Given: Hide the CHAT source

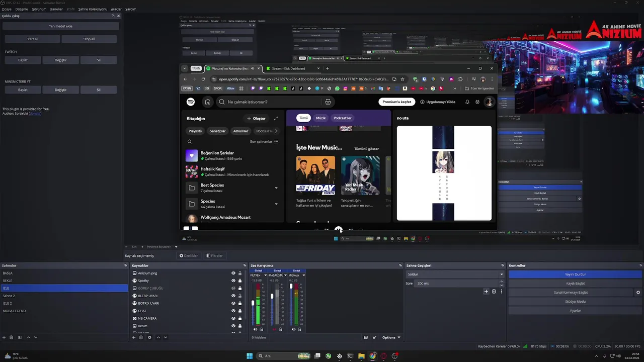Looking at the screenshot, I should (x=233, y=311).
